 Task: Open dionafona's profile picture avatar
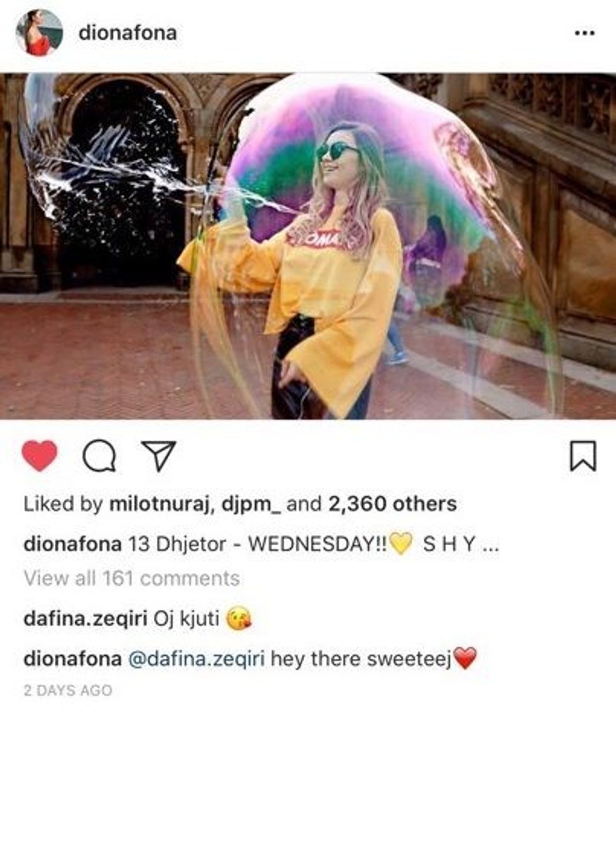pyautogui.click(x=39, y=33)
